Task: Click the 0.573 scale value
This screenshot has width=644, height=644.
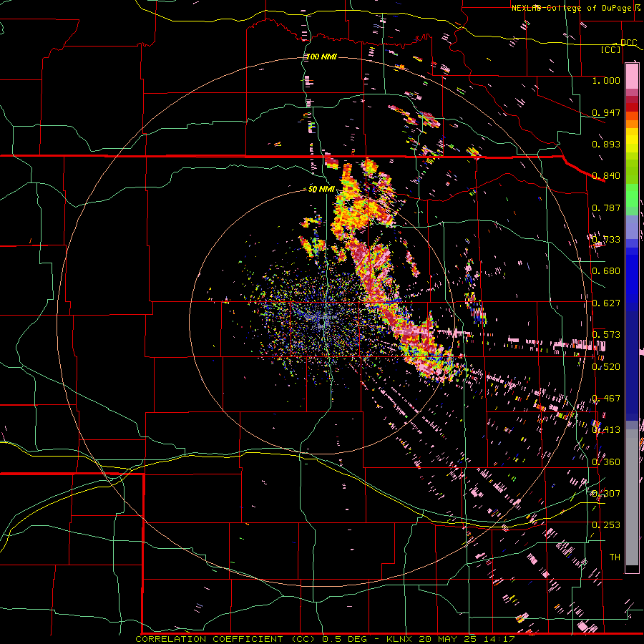Action: 606,335
